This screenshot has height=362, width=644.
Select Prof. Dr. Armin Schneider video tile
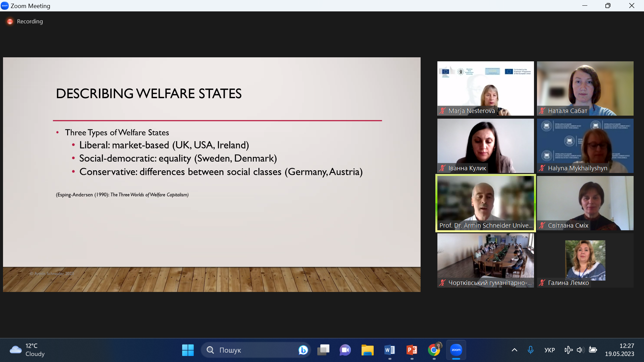pos(485,203)
